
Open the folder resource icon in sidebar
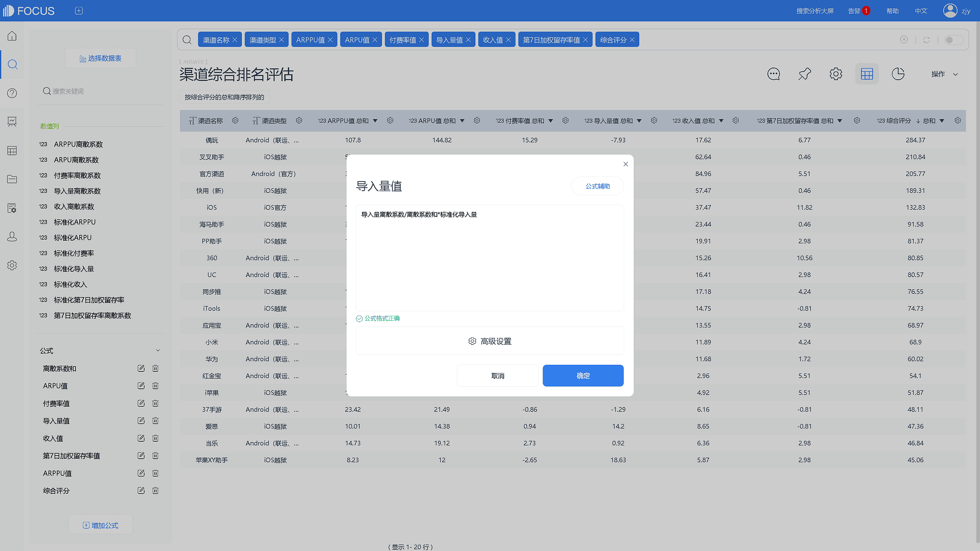point(12,179)
